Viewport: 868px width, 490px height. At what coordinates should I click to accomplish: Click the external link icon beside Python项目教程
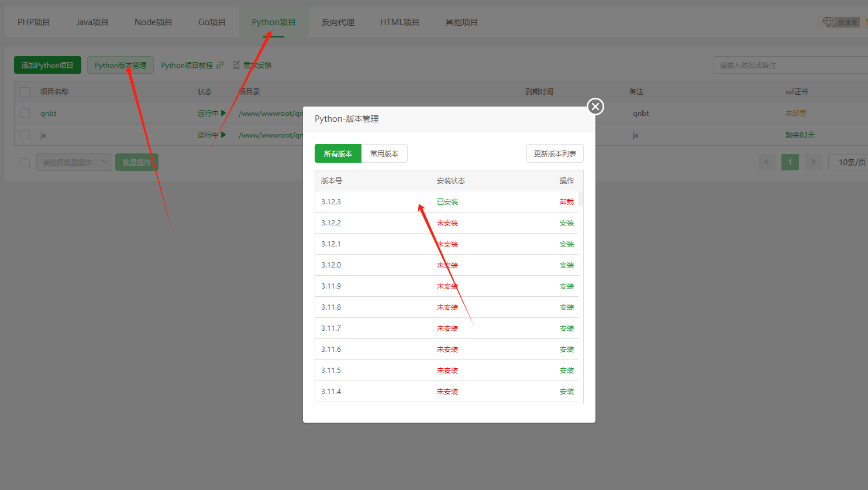pyautogui.click(x=220, y=65)
